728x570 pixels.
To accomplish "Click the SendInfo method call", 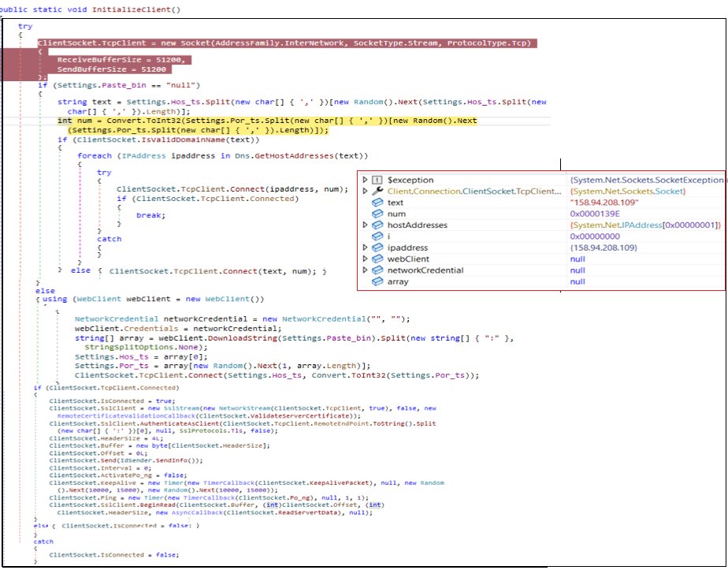I will [x=170, y=460].
